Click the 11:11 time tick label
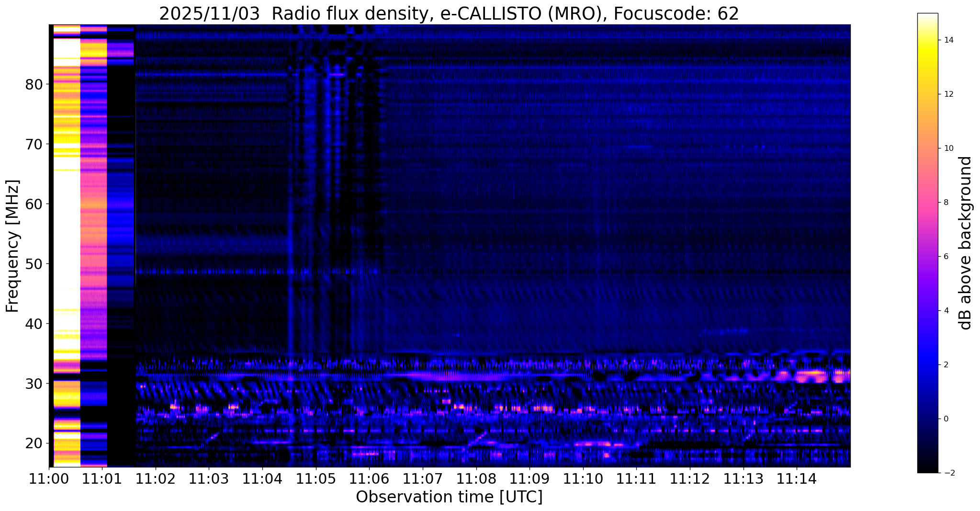This screenshot has width=980, height=511. pyautogui.click(x=636, y=479)
